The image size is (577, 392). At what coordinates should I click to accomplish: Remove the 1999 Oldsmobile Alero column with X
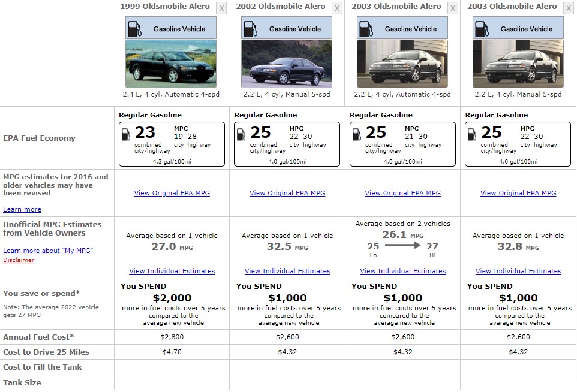221,8
